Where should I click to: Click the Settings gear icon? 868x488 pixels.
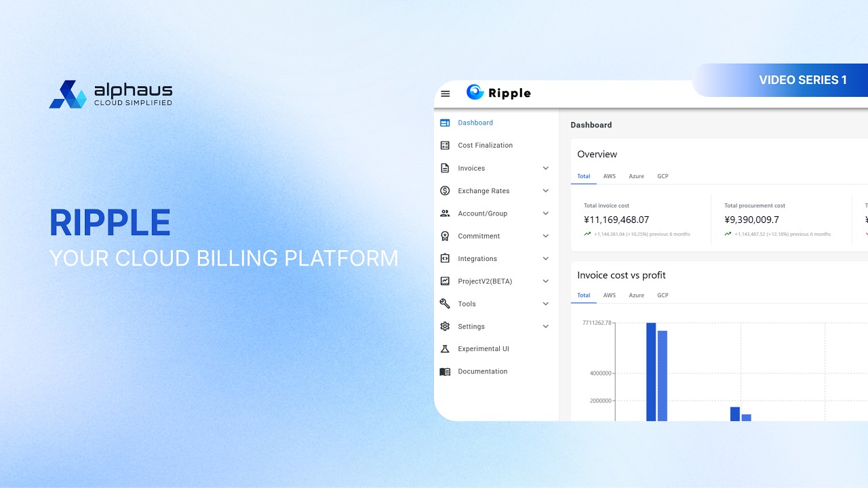click(x=445, y=326)
